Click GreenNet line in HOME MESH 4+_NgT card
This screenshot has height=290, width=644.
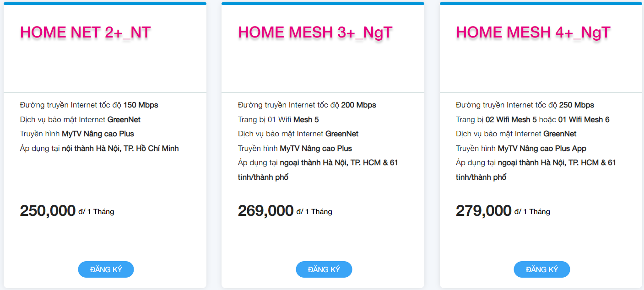pyautogui.click(x=516, y=134)
